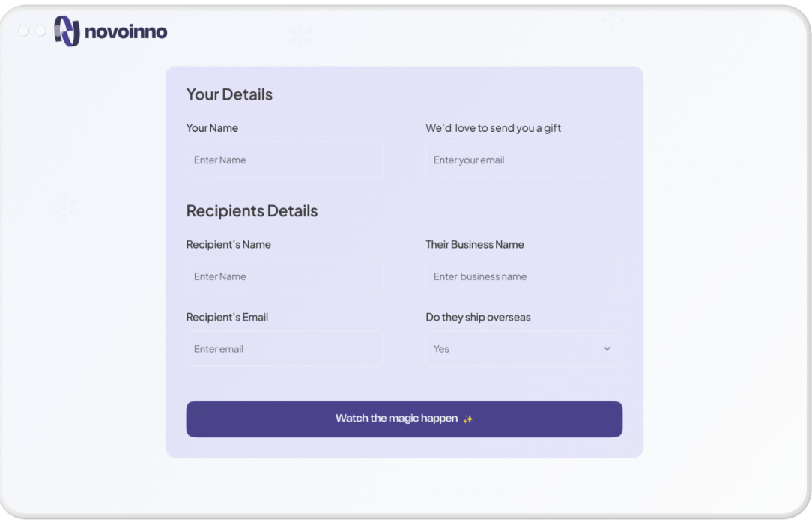Click the 'Watch the magic happen' button
The height and width of the screenshot is (522, 812).
pos(405,419)
